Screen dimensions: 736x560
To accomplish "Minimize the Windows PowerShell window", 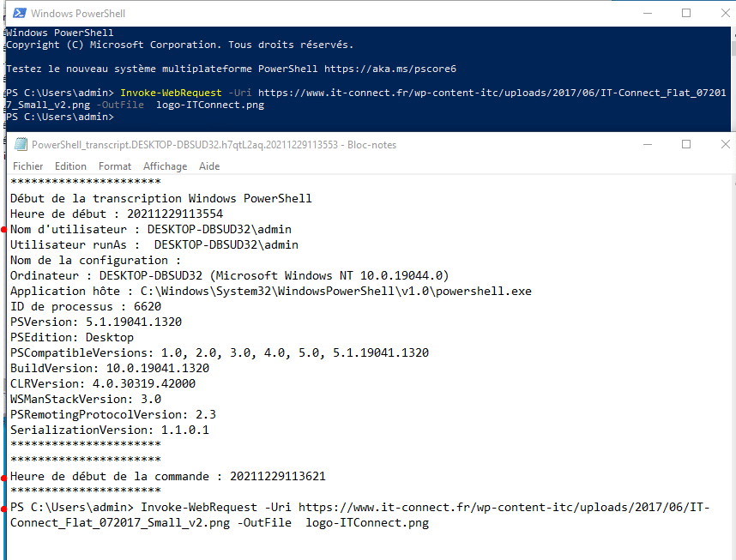I will coord(646,14).
